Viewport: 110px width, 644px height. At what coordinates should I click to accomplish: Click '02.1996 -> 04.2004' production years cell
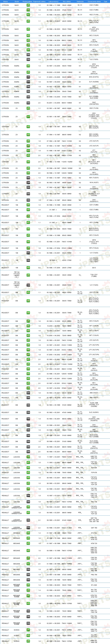coord(53,40)
